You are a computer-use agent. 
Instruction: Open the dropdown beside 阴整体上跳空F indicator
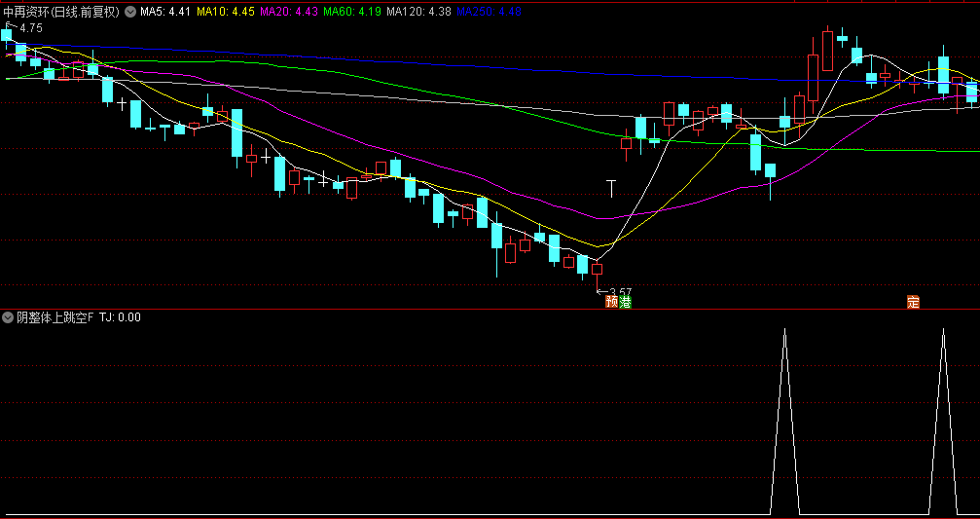pyautogui.click(x=8, y=317)
